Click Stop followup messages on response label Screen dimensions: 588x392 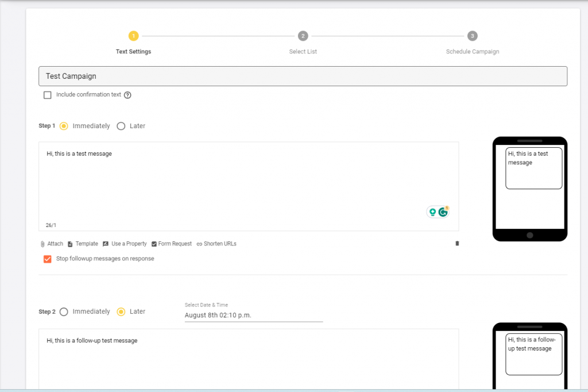105,259
